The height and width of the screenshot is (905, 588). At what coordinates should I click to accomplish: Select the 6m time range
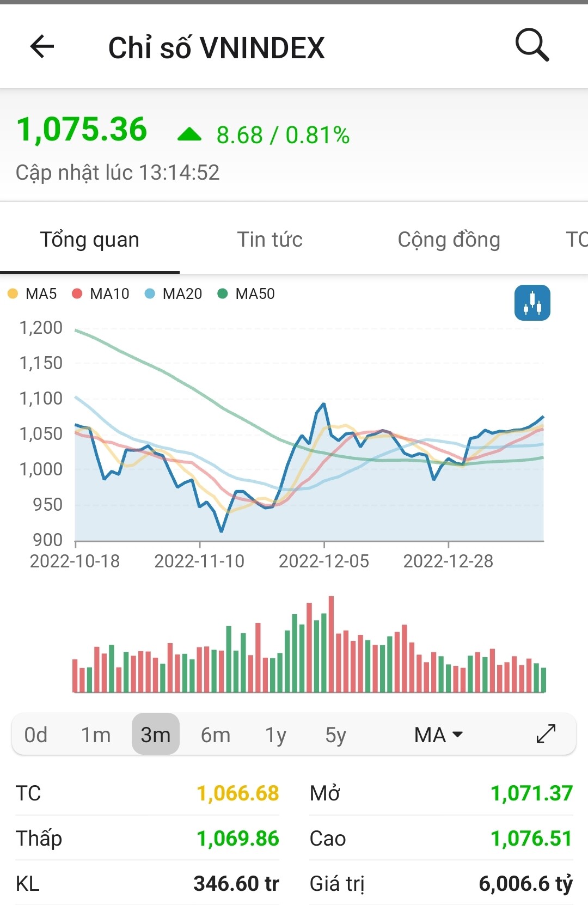pos(216,735)
